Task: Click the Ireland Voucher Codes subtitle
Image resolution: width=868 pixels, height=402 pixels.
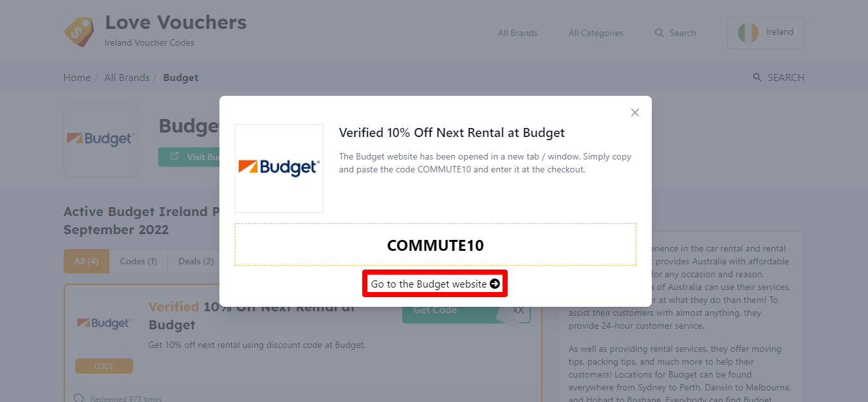Action: coord(149,43)
